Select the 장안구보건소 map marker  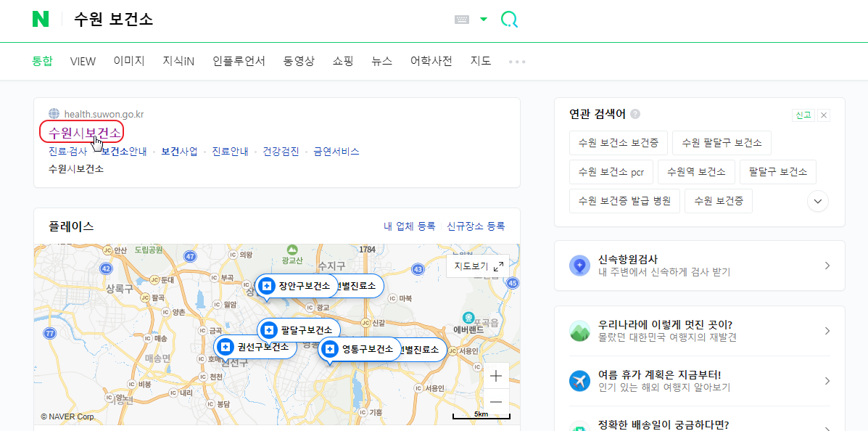point(297,287)
